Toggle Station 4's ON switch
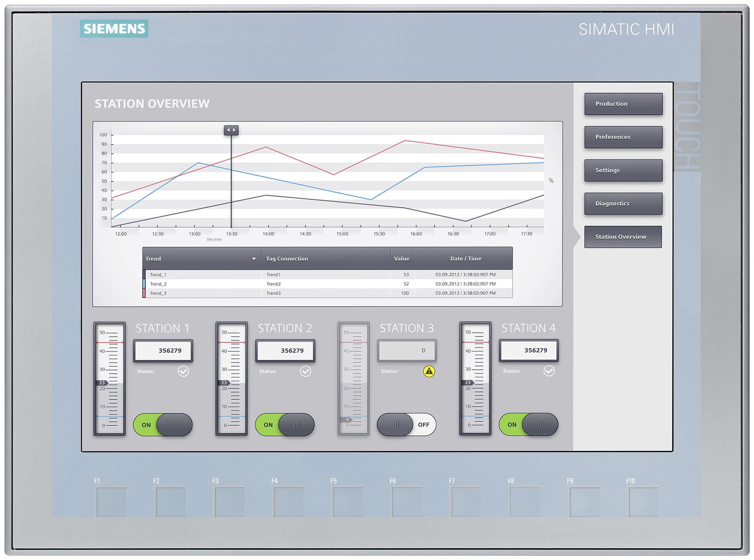Image resolution: width=754 pixels, height=560 pixels. (x=529, y=424)
